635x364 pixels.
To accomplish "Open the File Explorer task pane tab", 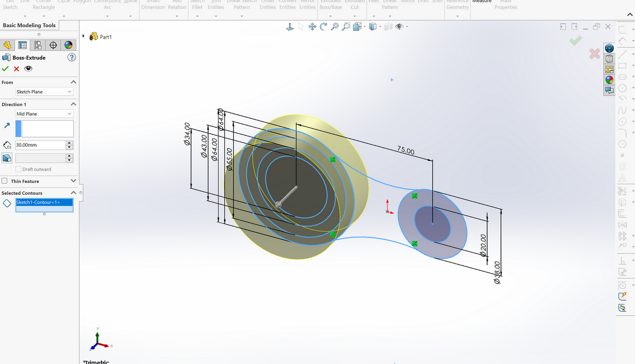I will click(609, 69).
